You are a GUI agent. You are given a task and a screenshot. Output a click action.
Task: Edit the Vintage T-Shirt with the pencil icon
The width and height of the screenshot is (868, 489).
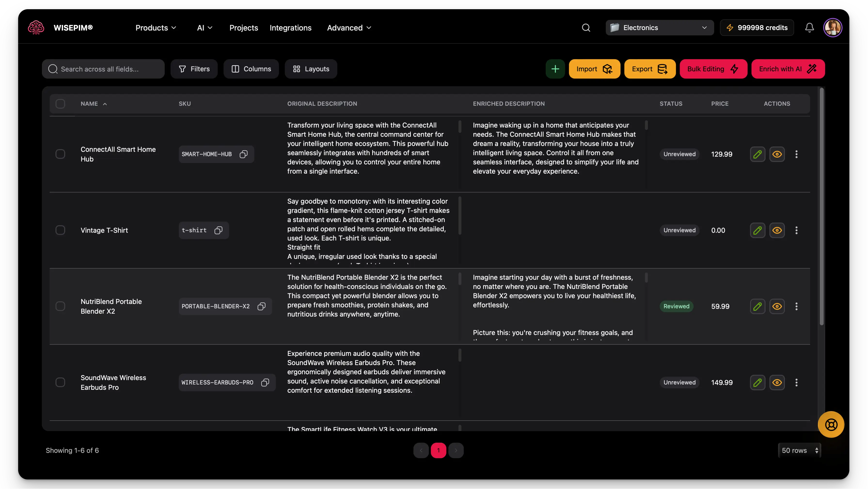click(758, 230)
